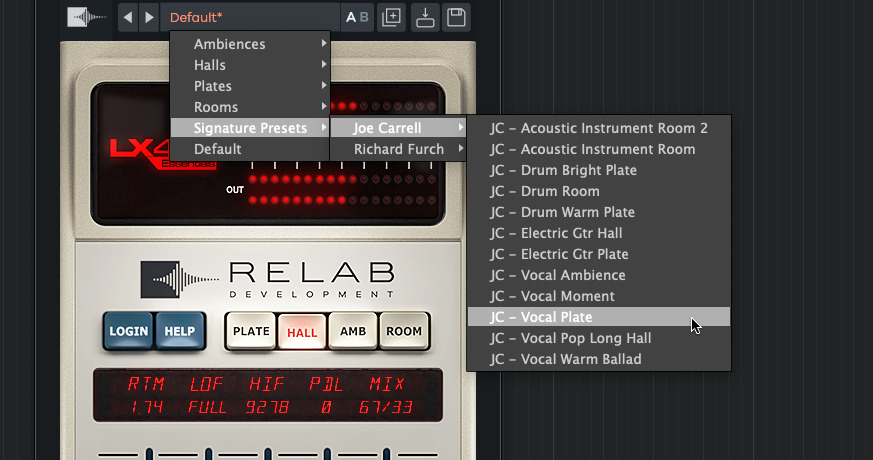Click the copy/add preset icon
Viewport: 873px width, 460px height.
[x=391, y=18]
